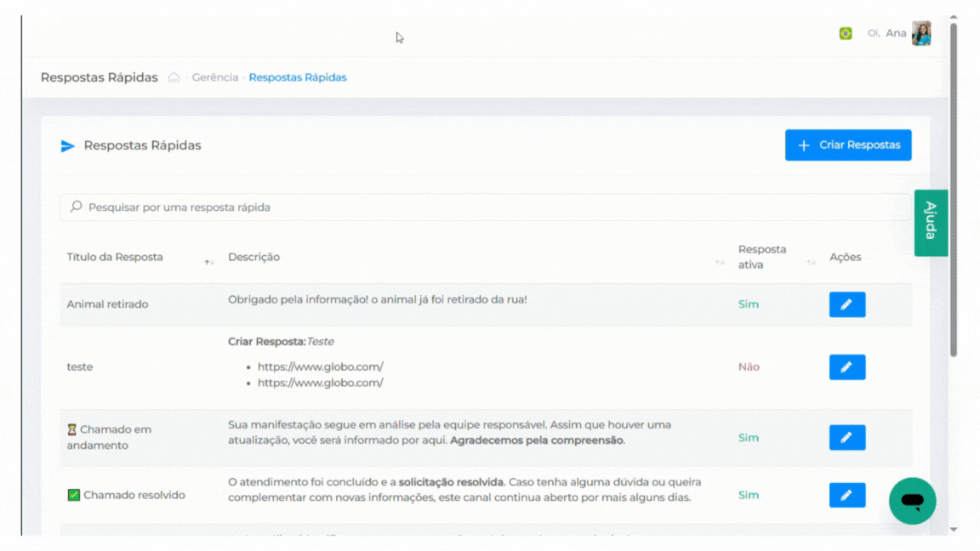Viewport: 980px width, 551px height.
Task: Click the 'O atendimento foi concluído' description
Action: point(464,490)
